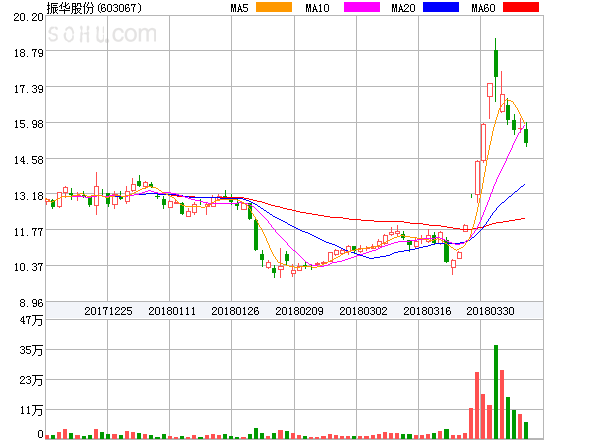Viewport: 600px width, 440px height.
Task: Click the 11万 volume axis label
Action: 31,410
